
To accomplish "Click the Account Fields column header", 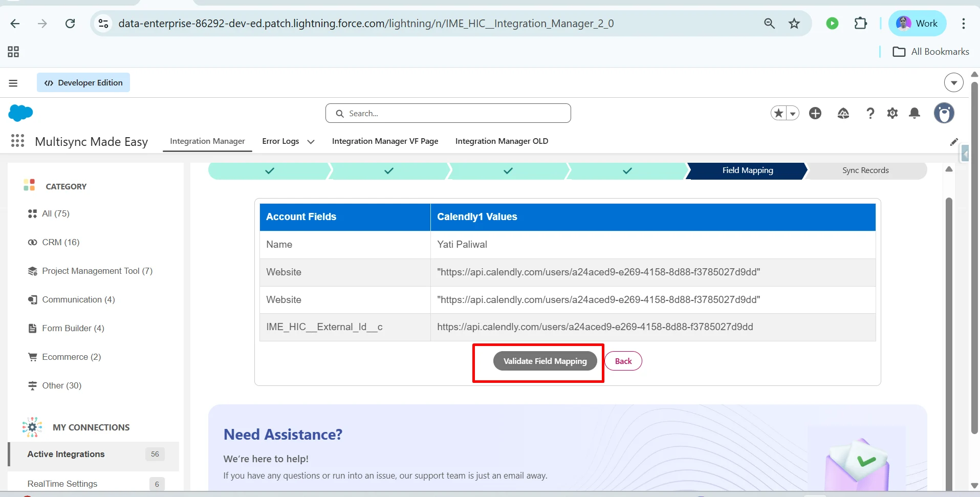I will point(345,217).
